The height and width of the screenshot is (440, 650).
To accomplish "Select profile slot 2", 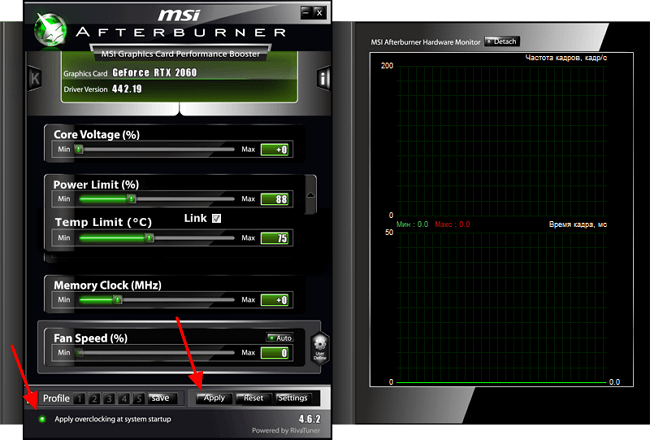I will [94, 399].
